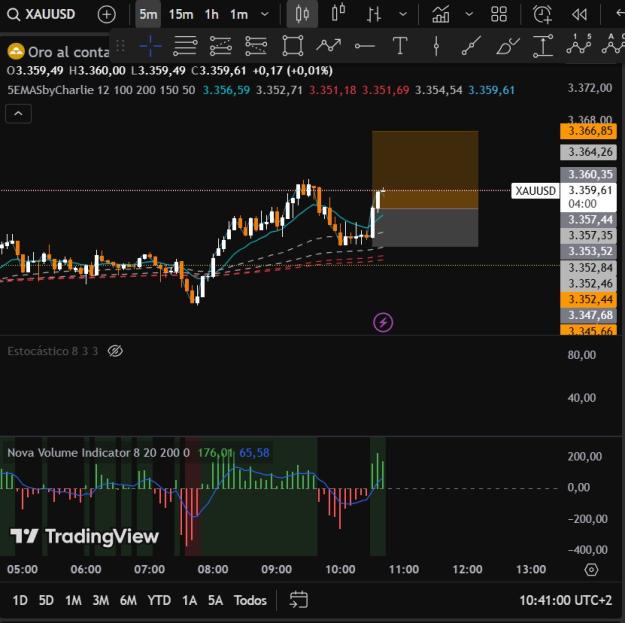The image size is (625, 623).
Task: Select the gray stop-loss zone of the position
Action: point(425,228)
